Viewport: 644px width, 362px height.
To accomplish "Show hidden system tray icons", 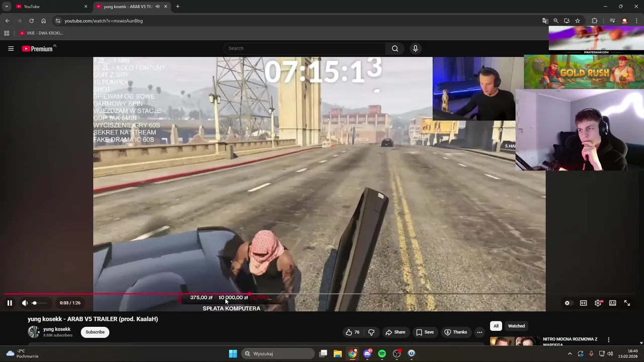I will 570,353.
